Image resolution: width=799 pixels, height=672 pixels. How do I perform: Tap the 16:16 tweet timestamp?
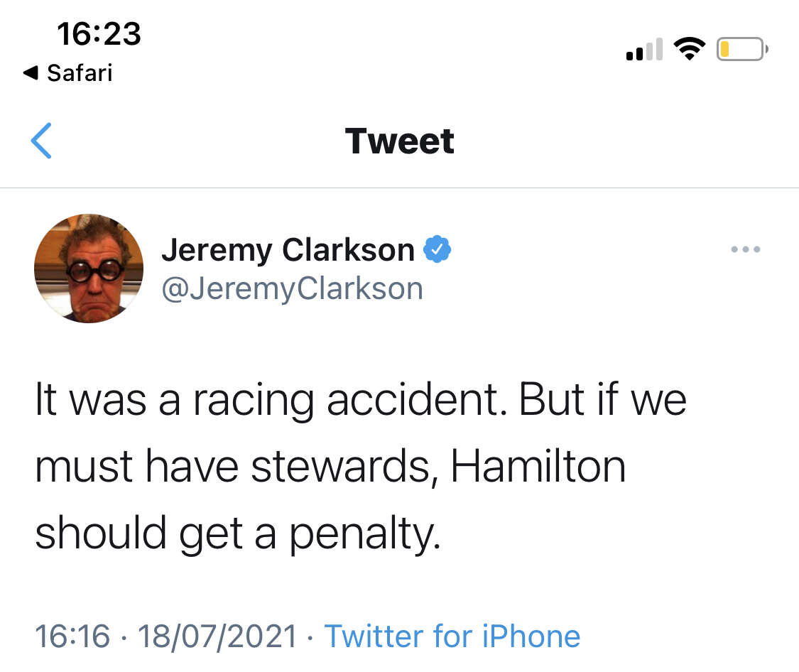click(72, 636)
